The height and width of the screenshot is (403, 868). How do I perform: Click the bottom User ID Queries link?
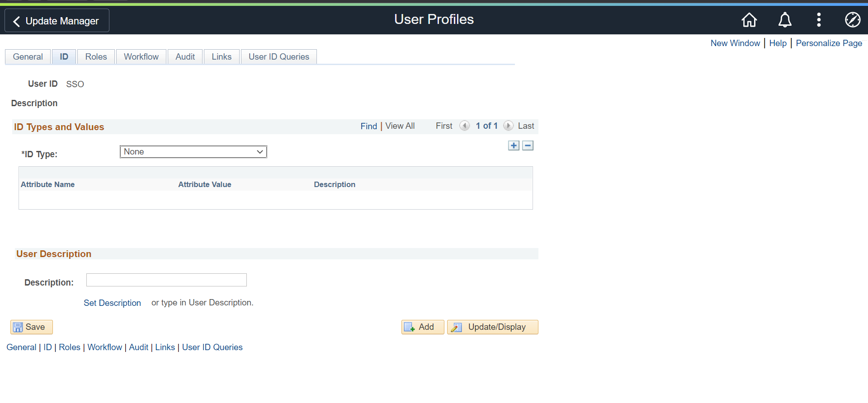(212, 347)
